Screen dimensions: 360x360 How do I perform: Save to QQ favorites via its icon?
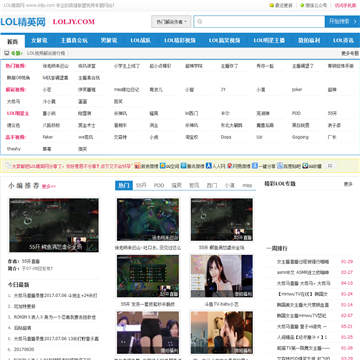tap(305, 166)
